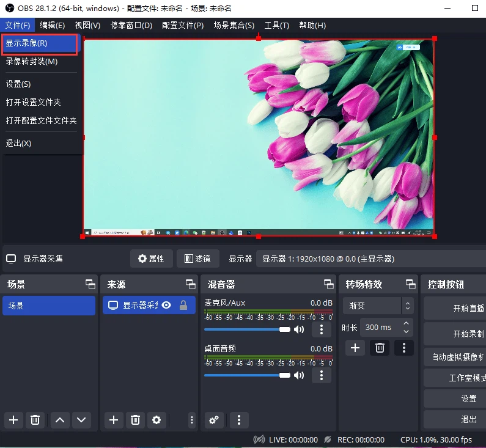The image size is (486, 448).
Task: Select the 显示器采集 source row
Action: coord(149,305)
